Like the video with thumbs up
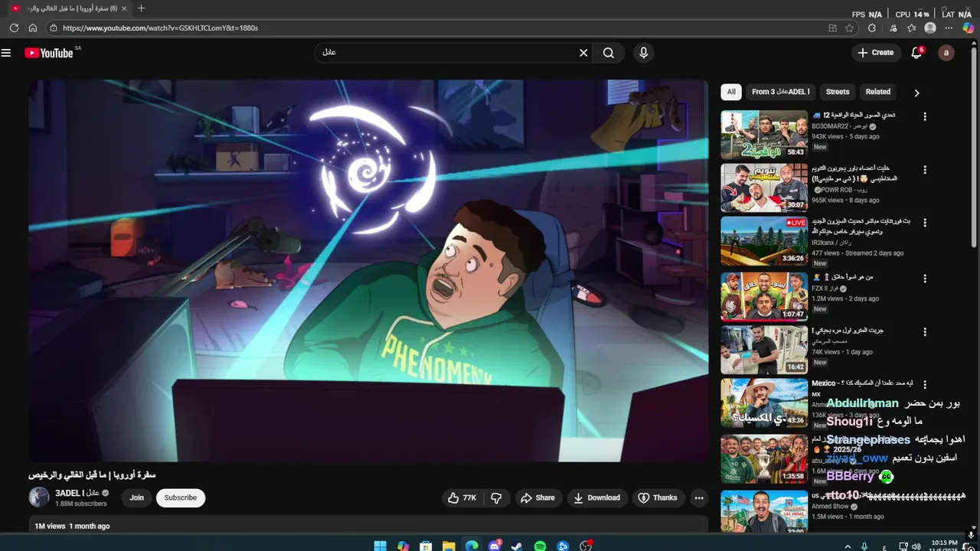 [x=462, y=497]
